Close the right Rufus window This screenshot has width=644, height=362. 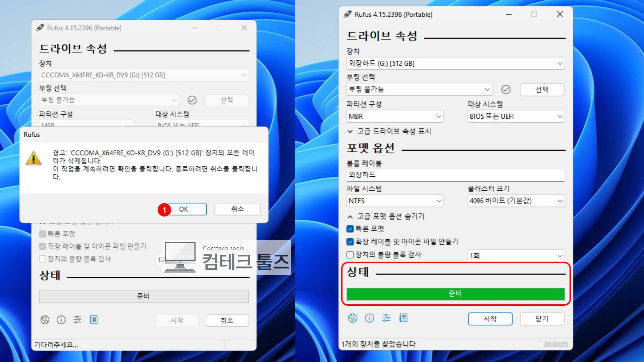coord(560,14)
